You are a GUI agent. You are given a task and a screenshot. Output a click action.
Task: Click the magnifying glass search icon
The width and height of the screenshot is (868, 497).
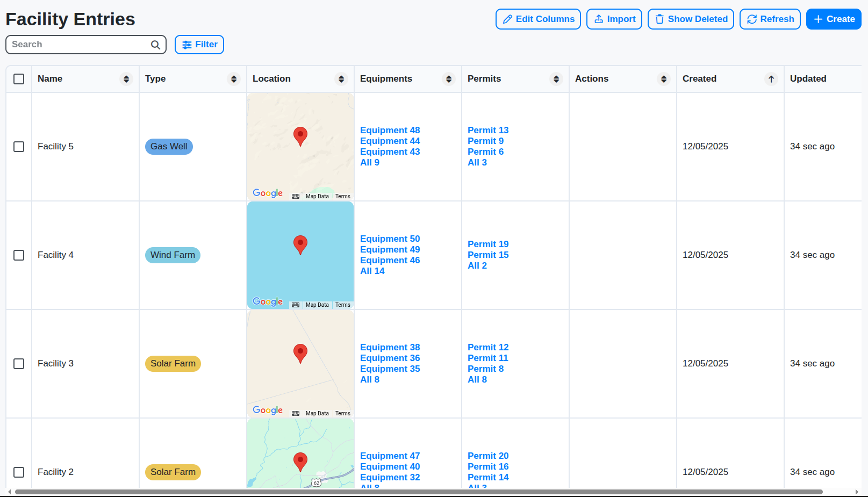click(155, 45)
